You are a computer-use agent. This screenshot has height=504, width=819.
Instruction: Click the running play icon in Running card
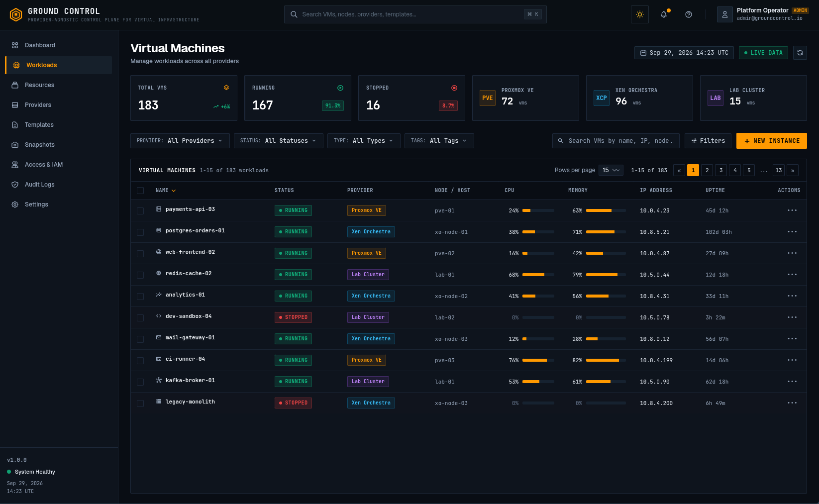tap(340, 88)
